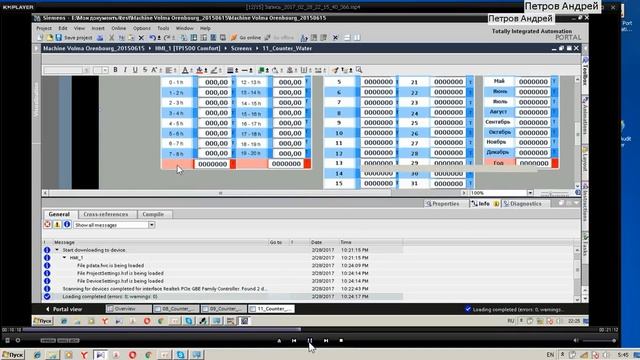Open the Options menu
This screenshot has height=360, width=640.
pos(142,28)
